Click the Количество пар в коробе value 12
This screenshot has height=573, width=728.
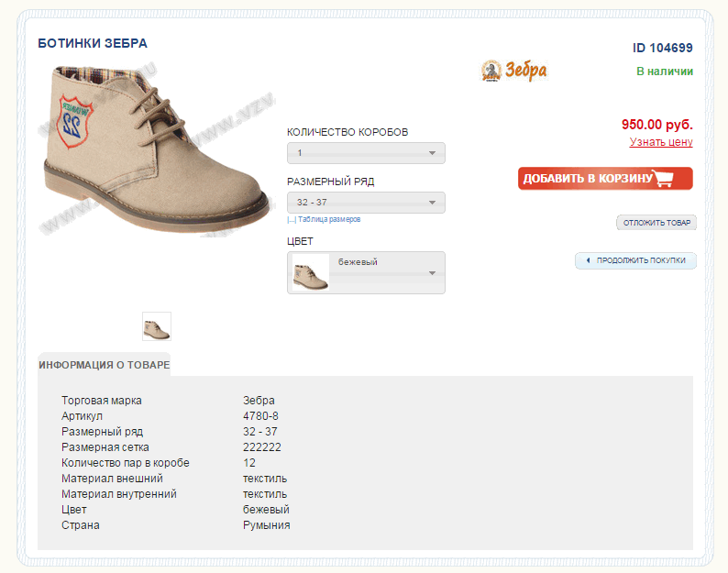coord(248,463)
